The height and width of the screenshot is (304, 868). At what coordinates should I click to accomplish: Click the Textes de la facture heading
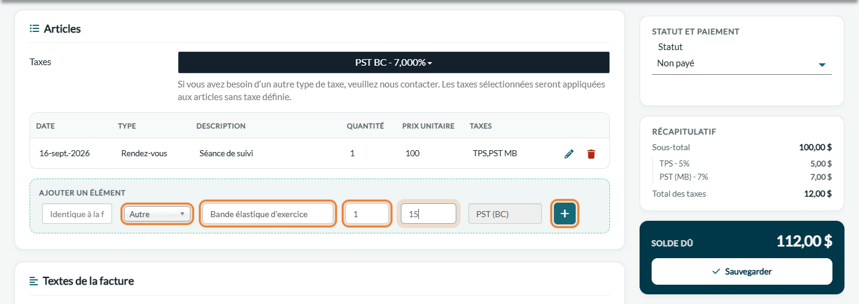click(88, 281)
